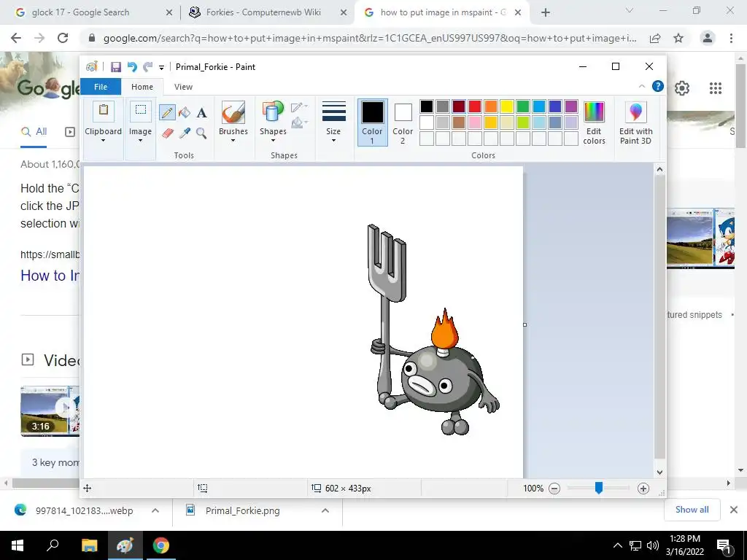Click the Brushes icon in the ribbon
This screenshot has height=560, width=747.
[233, 112]
